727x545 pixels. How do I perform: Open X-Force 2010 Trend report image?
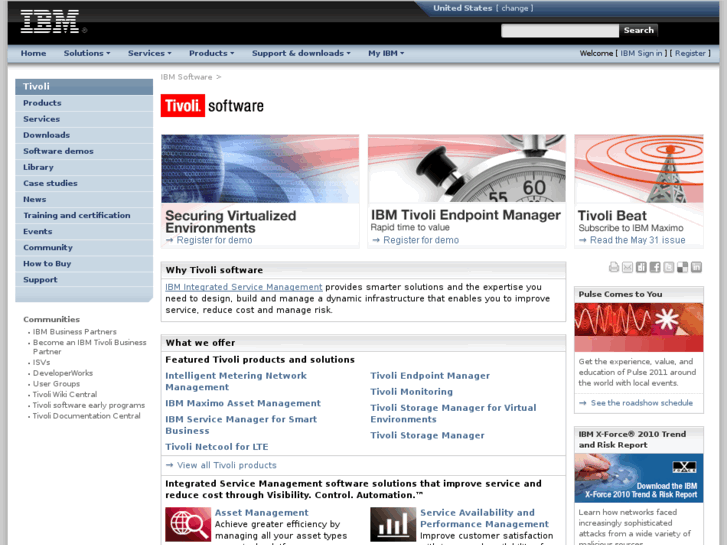pos(639,478)
